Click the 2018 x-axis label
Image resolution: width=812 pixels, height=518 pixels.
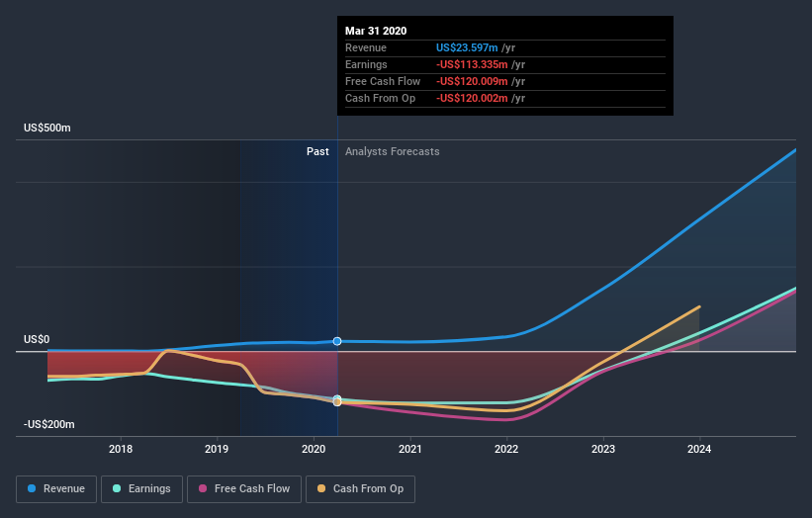[120, 449]
